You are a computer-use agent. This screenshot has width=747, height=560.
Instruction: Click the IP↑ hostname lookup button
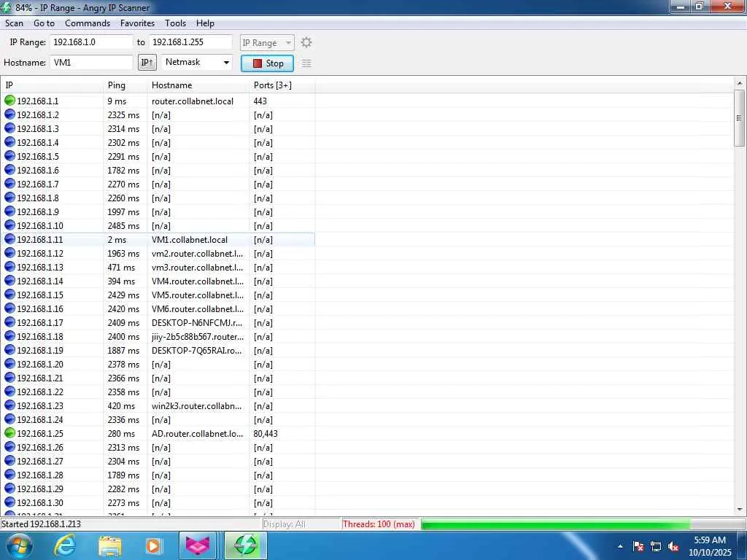point(147,63)
